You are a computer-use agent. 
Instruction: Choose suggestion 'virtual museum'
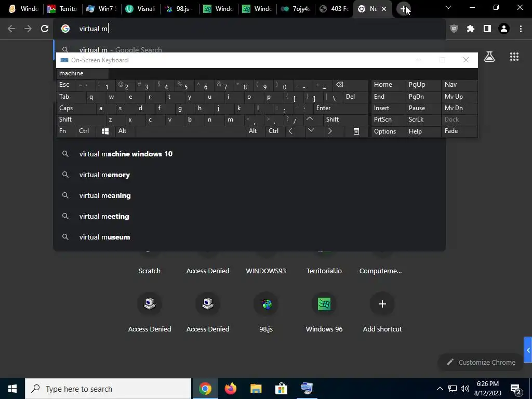(249, 237)
